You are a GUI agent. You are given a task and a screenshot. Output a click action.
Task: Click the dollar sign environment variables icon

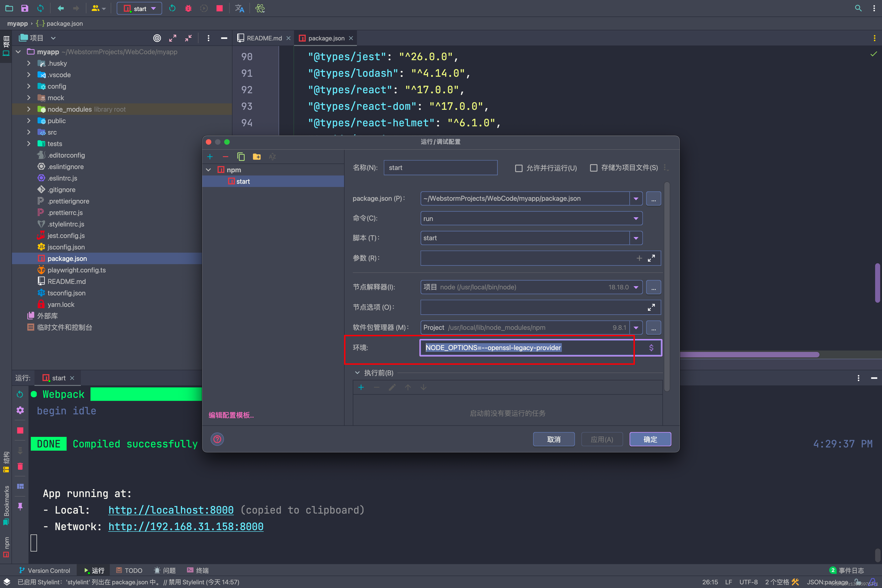point(651,348)
